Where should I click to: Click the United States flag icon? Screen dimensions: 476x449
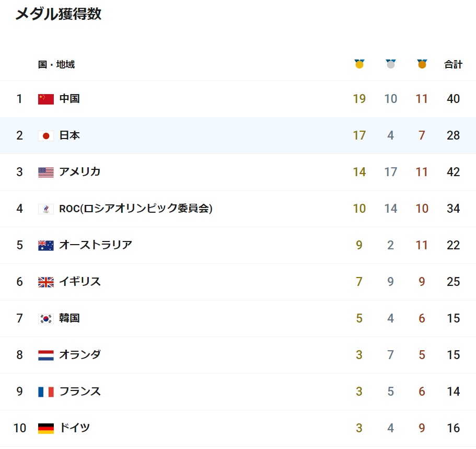46,172
